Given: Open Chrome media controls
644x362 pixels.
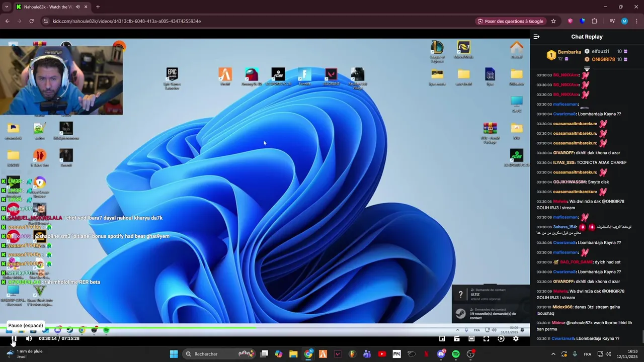Looking at the screenshot, I should click(612, 21).
